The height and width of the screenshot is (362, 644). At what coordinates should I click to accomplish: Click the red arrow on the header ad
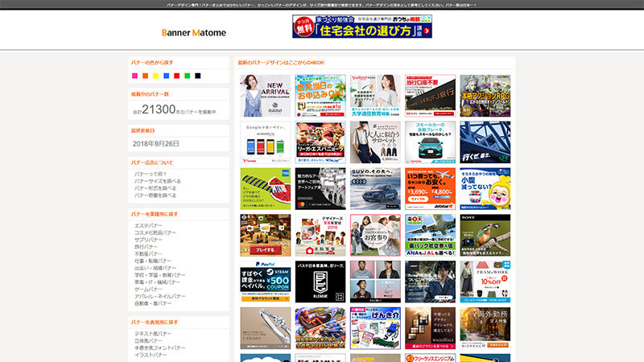tap(427, 31)
